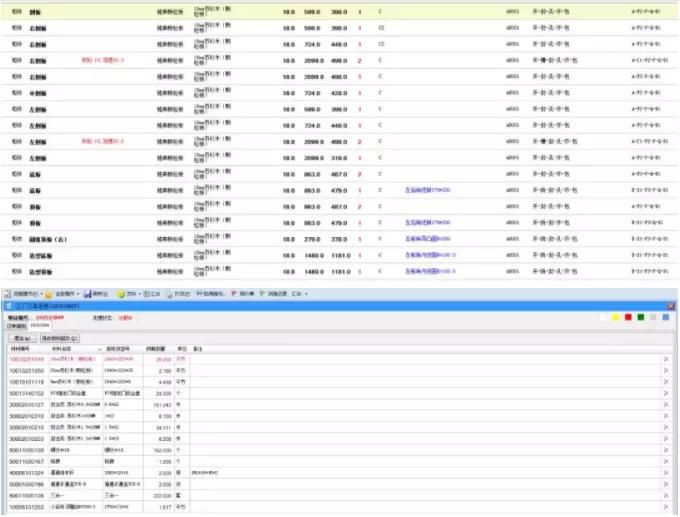Click the blue floppy-disk save icon in the toolbar
The image size is (680, 517).
click(x=88, y=294)
